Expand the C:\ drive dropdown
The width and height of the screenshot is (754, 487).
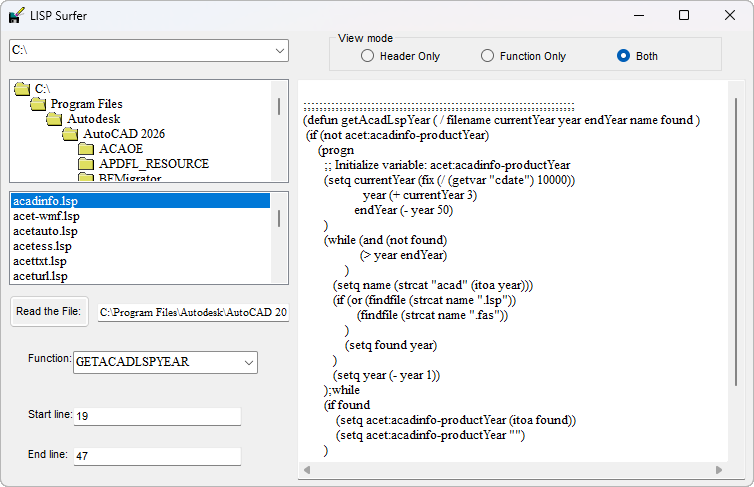279,50
